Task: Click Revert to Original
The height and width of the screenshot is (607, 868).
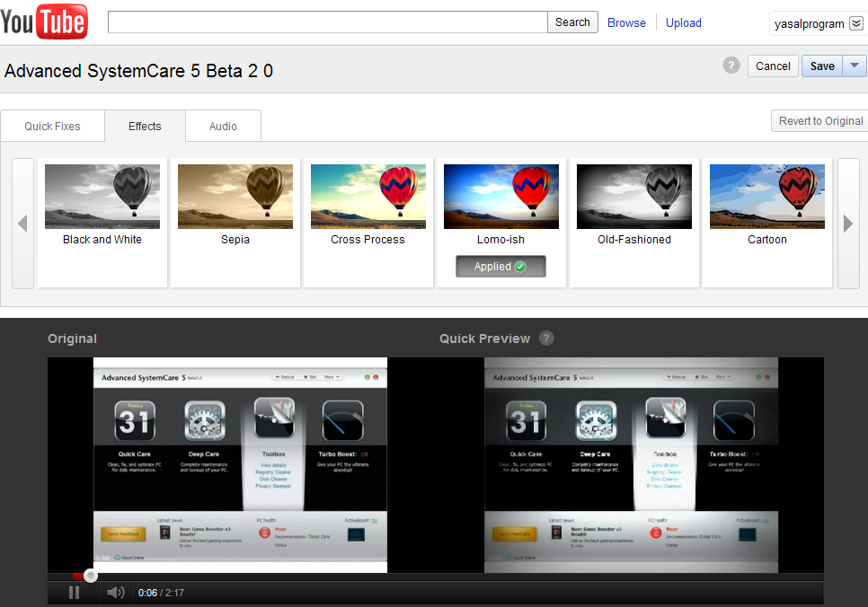Action: point(819,121)
